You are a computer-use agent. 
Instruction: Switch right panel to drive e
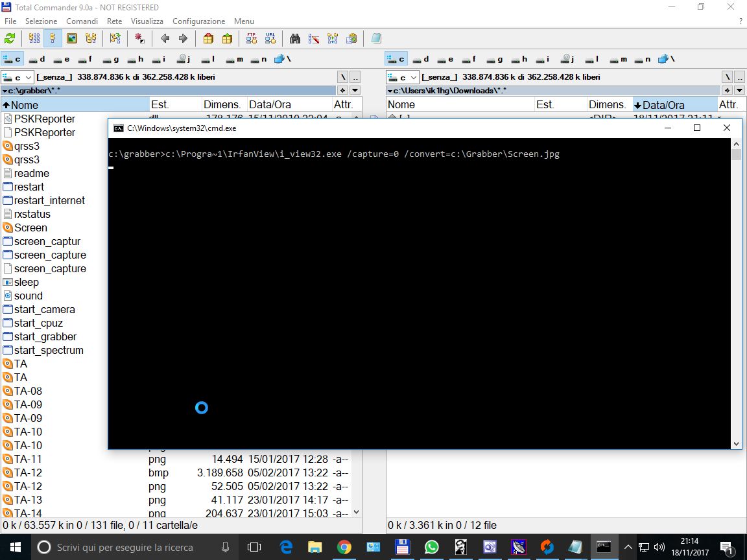446,59
